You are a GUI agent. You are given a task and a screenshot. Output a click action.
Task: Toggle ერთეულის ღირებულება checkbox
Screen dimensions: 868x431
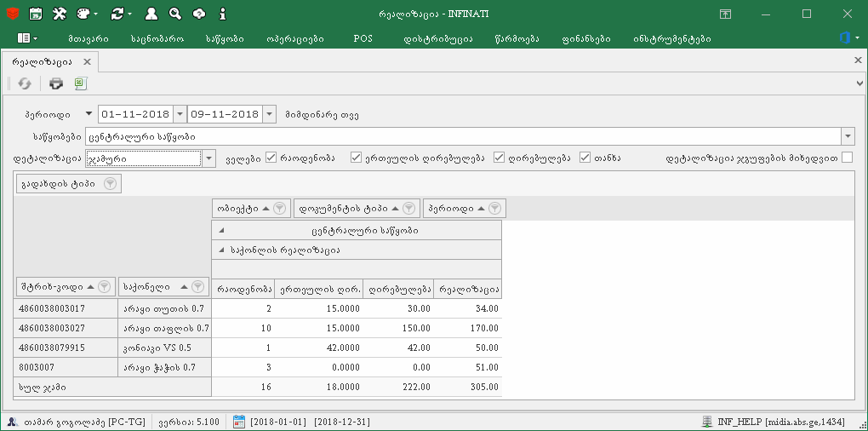(x=356, y=158)
